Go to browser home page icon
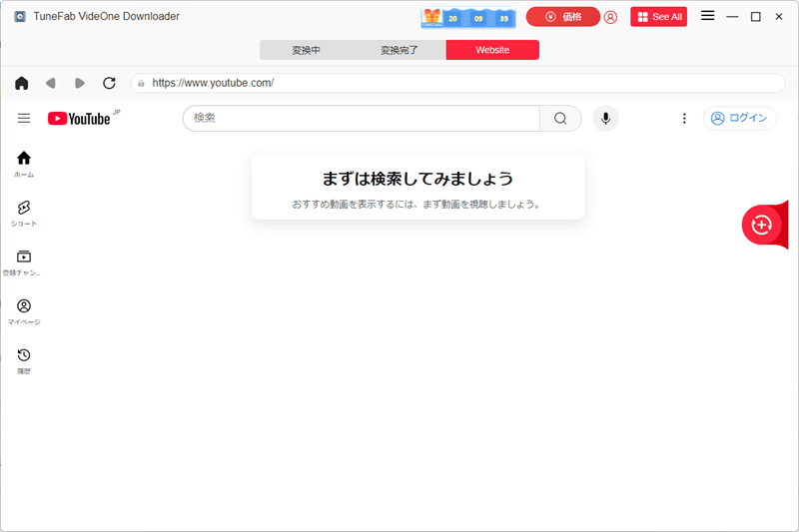Viewport: 799px width, 532px height. tap(21, 83)
